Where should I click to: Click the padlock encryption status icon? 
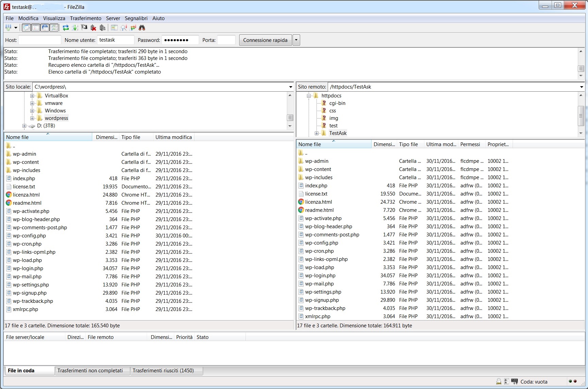499,382
